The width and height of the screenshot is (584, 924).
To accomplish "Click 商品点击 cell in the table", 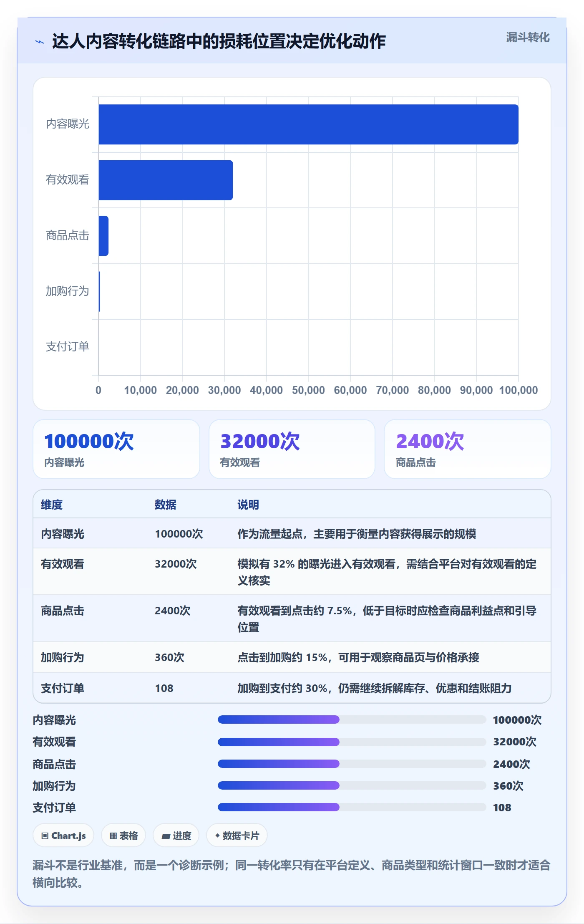I will [x=63, y=611].
